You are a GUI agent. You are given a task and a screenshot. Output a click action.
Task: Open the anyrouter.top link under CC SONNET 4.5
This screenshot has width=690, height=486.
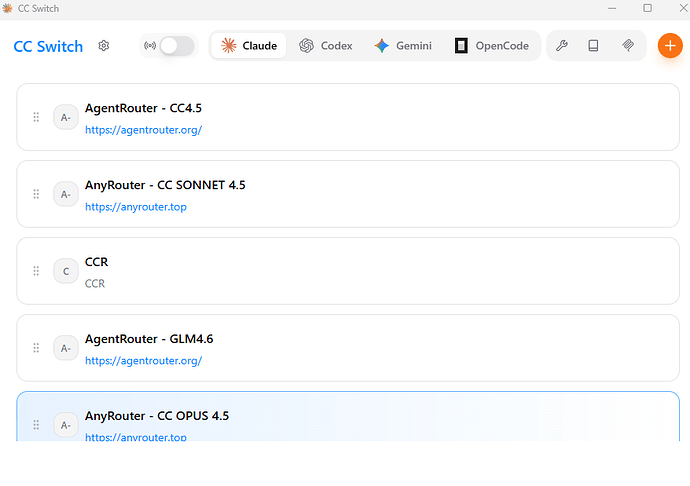click(135, 207)
